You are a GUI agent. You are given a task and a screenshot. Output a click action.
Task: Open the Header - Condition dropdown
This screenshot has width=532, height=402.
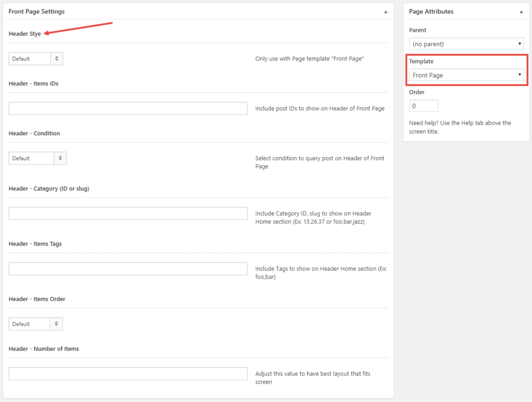(x=37, y=158)
